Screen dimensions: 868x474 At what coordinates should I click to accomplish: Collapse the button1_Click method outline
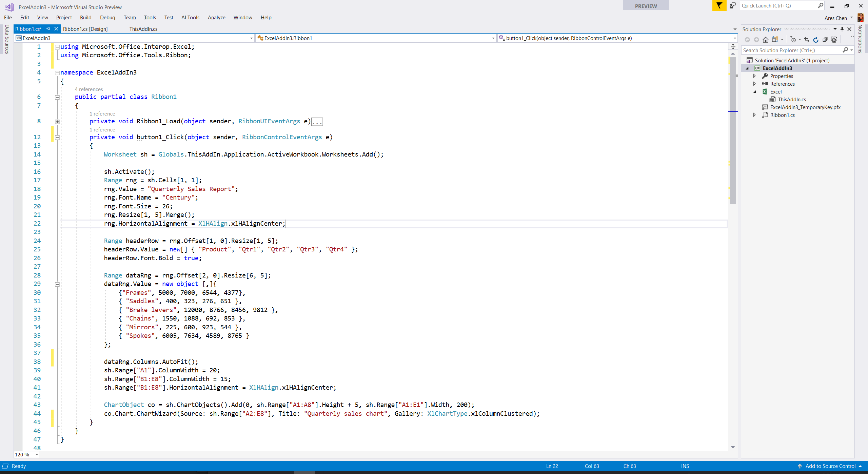[57, 138]
